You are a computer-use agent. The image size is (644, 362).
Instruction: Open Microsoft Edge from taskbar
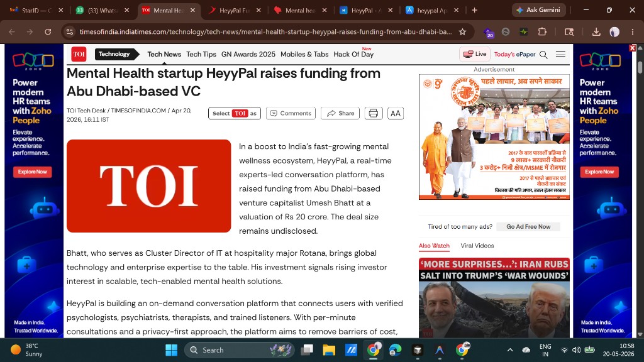(395, 350)
